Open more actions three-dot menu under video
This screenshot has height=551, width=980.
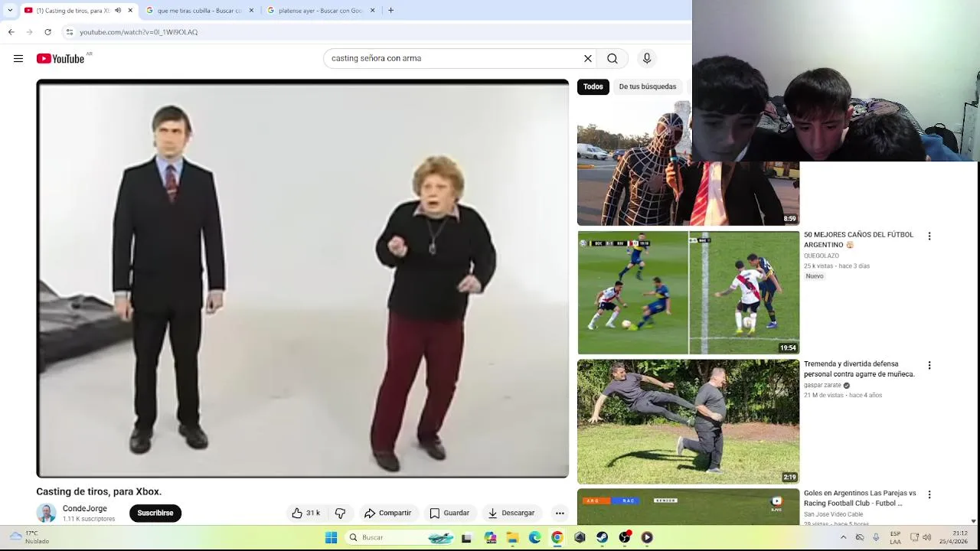pos(560,513)
